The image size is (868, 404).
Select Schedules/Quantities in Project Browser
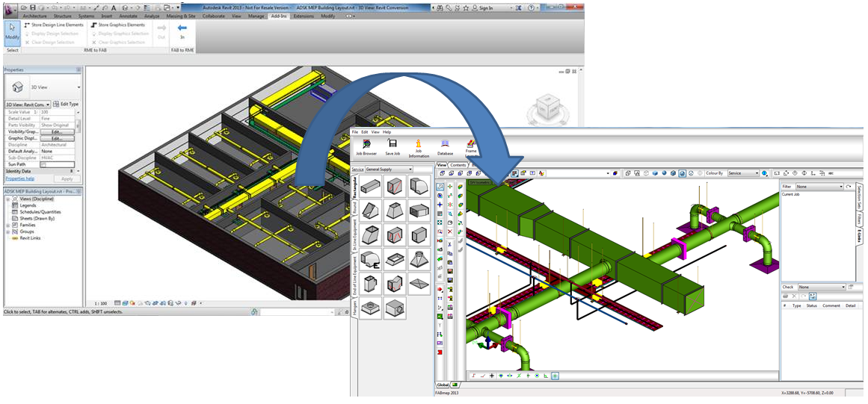40,211
